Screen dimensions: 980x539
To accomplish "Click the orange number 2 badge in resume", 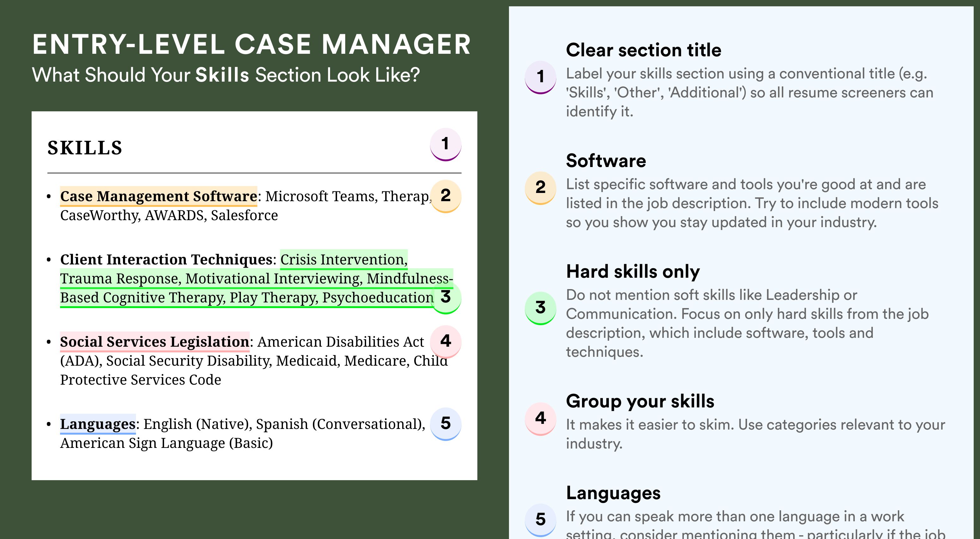I will coord(445,196).
